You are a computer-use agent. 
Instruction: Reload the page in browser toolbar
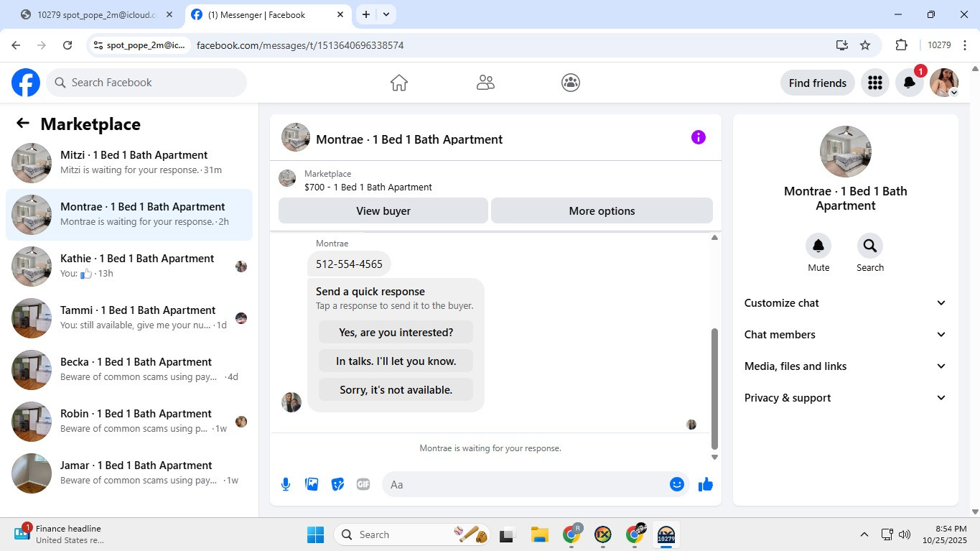click(x=67, y=45)
